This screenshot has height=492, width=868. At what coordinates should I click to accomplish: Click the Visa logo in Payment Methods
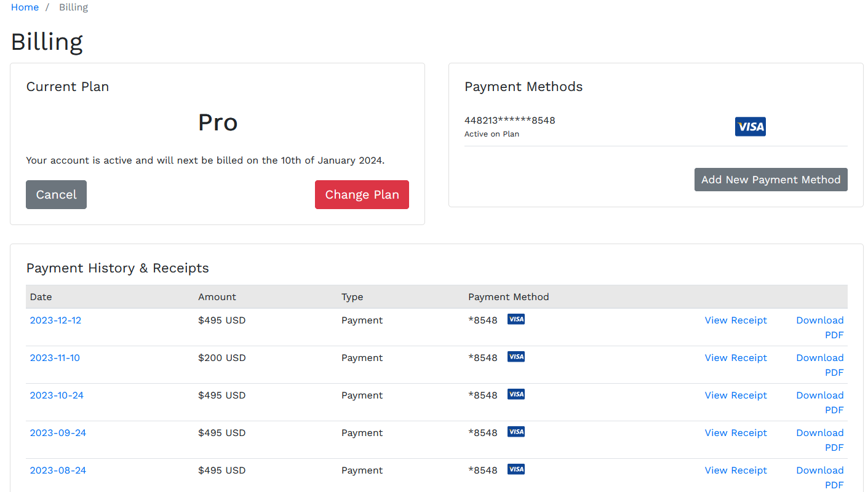click(x=750, y=127)
